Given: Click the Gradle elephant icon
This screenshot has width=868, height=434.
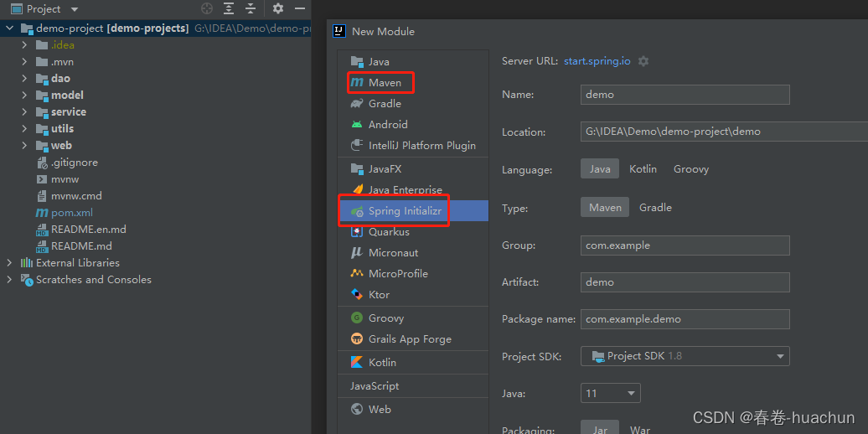Looking at the screenshot, I should point(357,104).
